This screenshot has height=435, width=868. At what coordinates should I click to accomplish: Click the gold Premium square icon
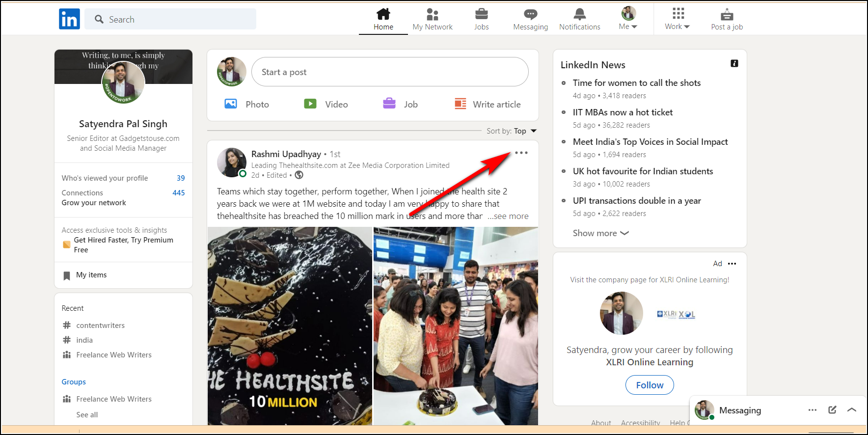(x=67, y=245)
